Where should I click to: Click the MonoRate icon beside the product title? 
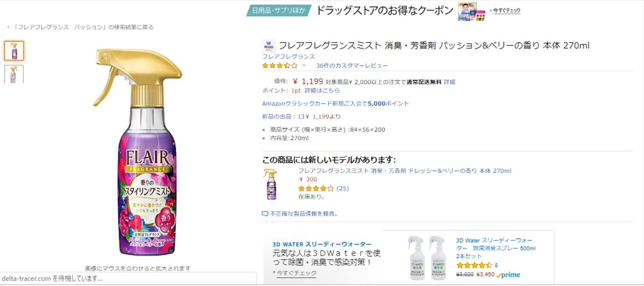pos(269,46)
